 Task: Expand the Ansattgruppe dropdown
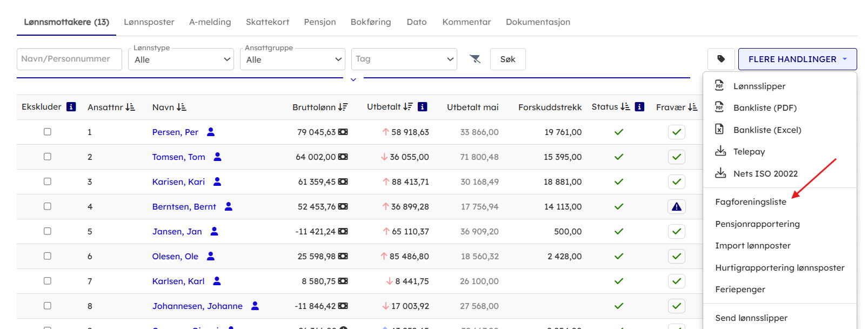pos(292,59)
